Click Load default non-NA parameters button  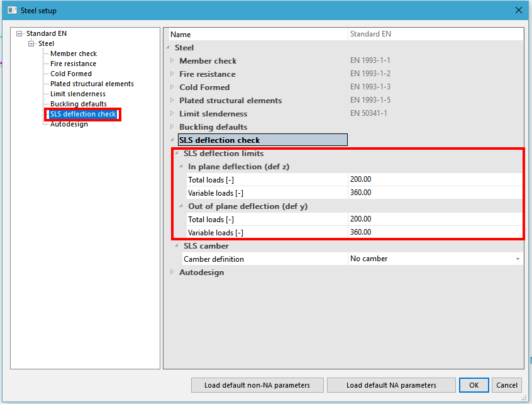[257, 385]
